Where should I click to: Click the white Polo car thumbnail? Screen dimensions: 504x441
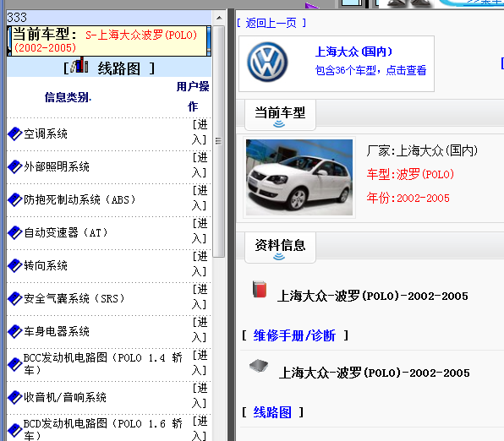coord(299,177)
